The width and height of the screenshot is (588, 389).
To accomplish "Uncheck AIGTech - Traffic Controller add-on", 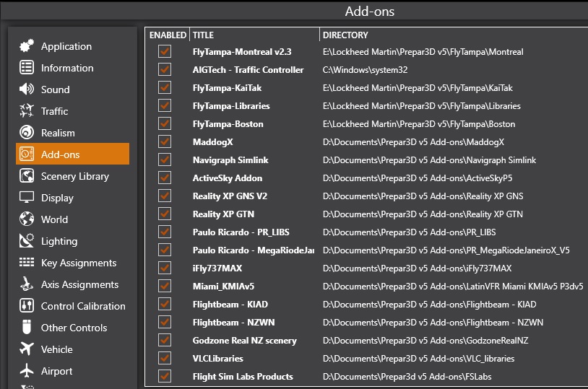I will coord(164,69).
